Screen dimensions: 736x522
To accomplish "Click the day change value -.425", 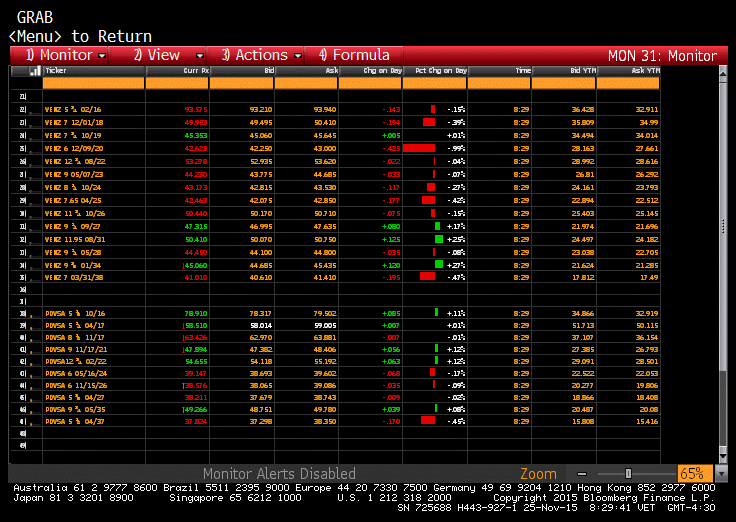I will (391, 148).
